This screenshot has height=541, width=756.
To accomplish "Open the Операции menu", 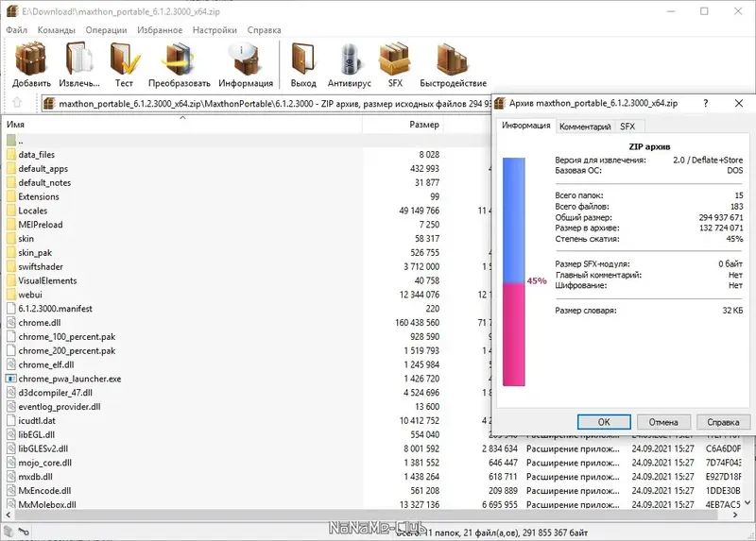I will coord(106,30).
